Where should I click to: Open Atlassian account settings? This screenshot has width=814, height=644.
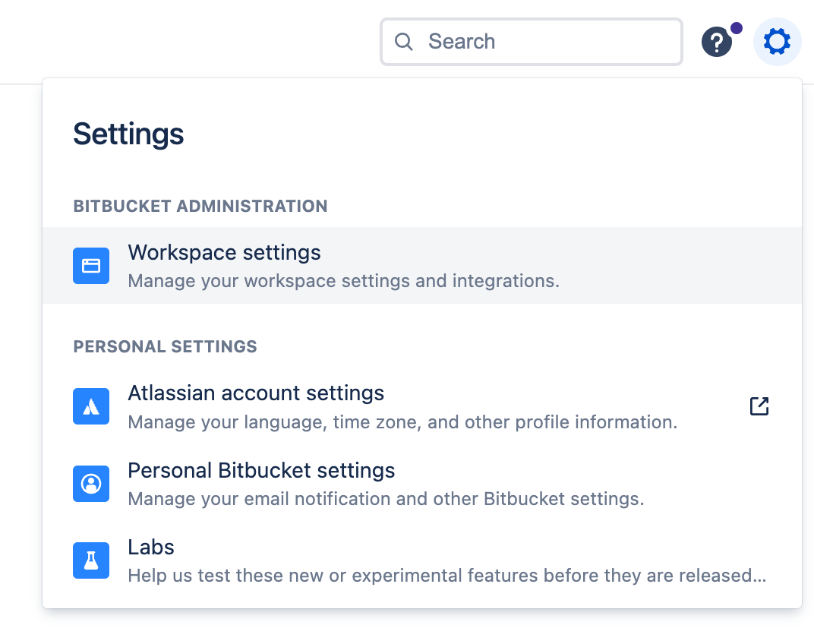(256, 393)
